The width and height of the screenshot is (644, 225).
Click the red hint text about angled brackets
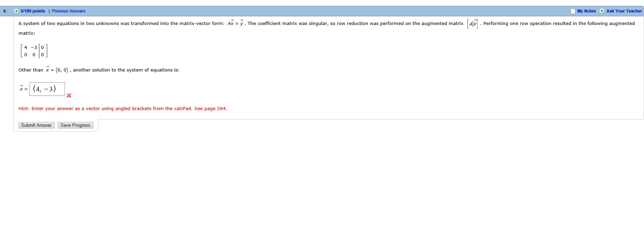(123, 109)
